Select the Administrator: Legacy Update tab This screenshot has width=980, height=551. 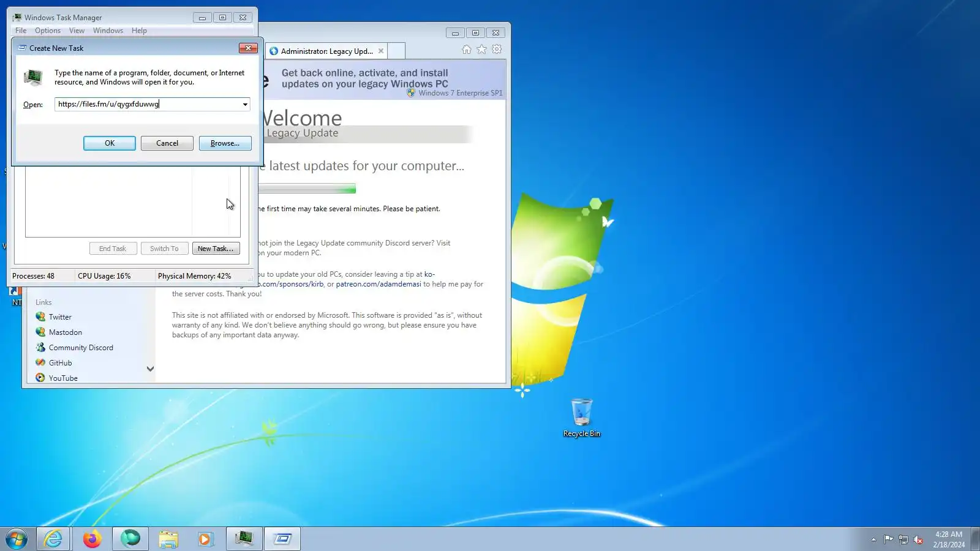[326, 51]
